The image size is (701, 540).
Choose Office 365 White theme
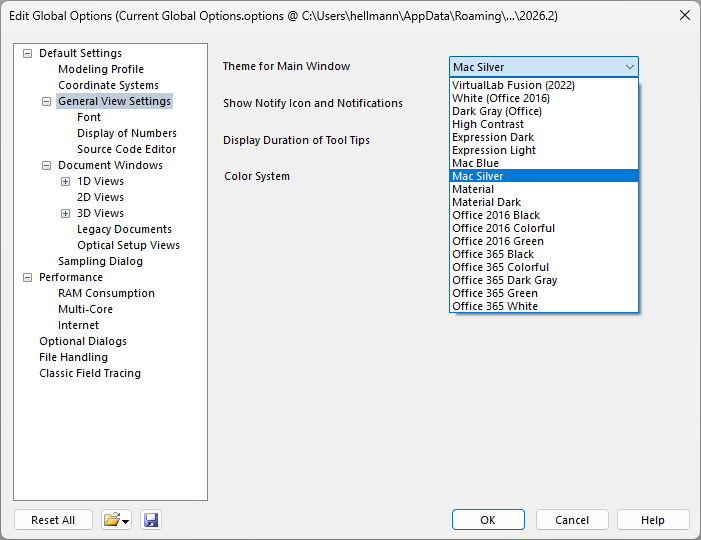coord(544,306)
